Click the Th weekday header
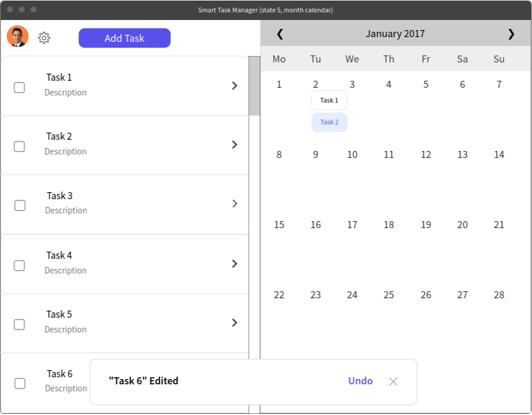 pos(389,59)
